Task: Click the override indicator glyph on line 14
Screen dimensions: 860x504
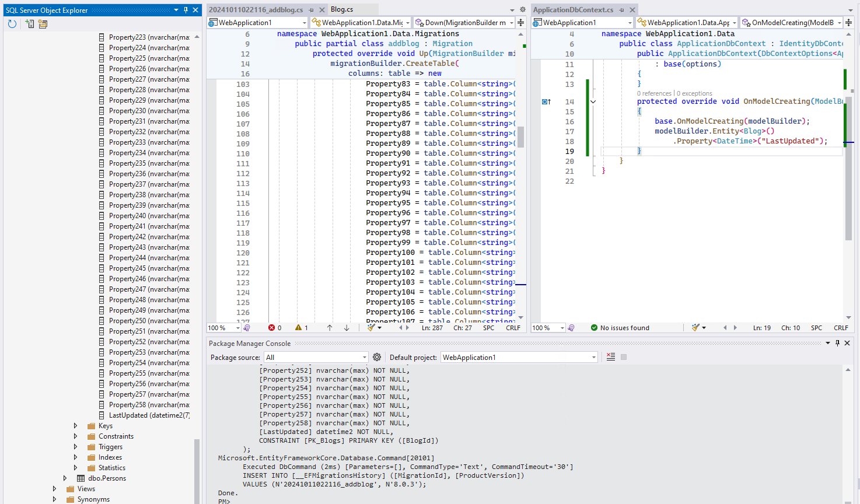Action: click(546, 101)
